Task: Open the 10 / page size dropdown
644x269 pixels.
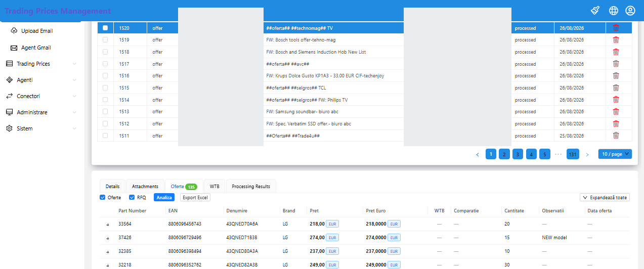Action: 615,154
